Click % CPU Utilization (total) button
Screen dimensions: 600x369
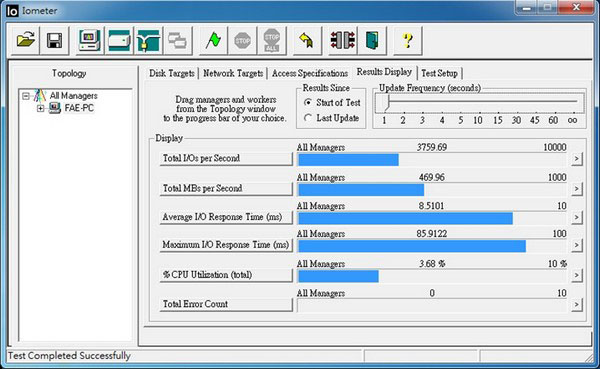[x=226, y=275]
